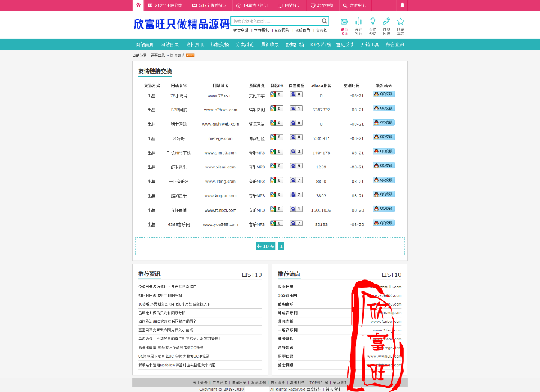The image size is (540, 392).
Task: Click the user account icon at the top right
Action: pyautogui.click(x=401, y=4)
